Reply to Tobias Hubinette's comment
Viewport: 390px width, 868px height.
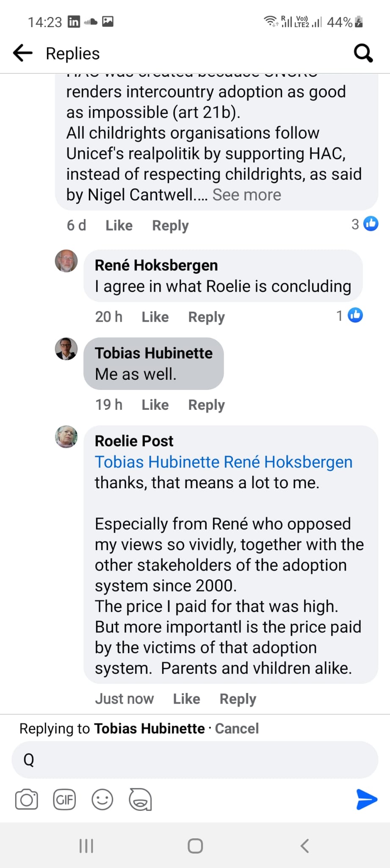click(206, 405)
